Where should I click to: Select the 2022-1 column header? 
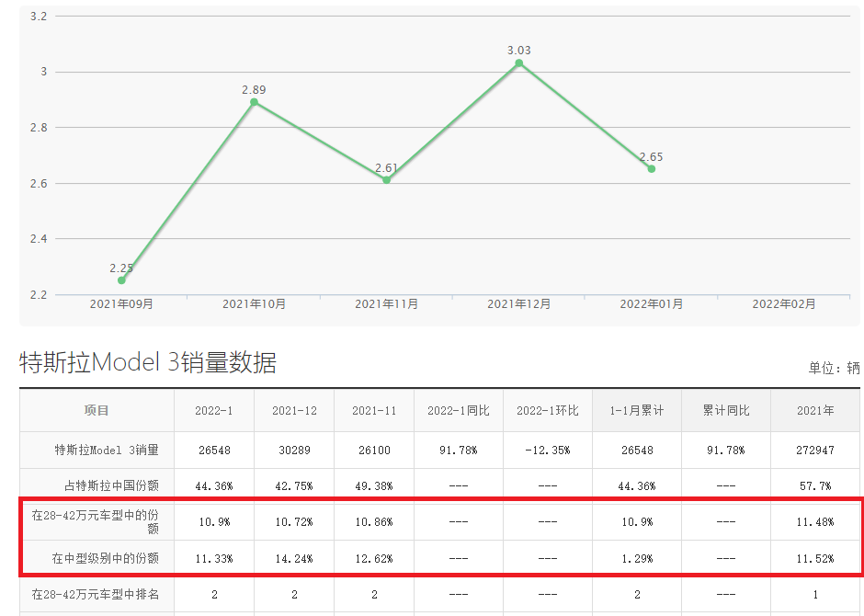[x=214, y=410]
